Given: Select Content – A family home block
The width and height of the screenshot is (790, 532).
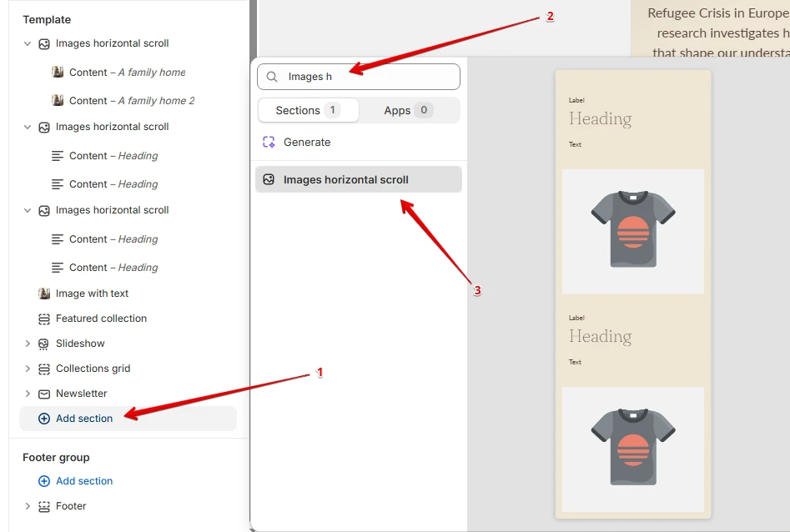Looking at the screenshot, I should click(128, 72).
